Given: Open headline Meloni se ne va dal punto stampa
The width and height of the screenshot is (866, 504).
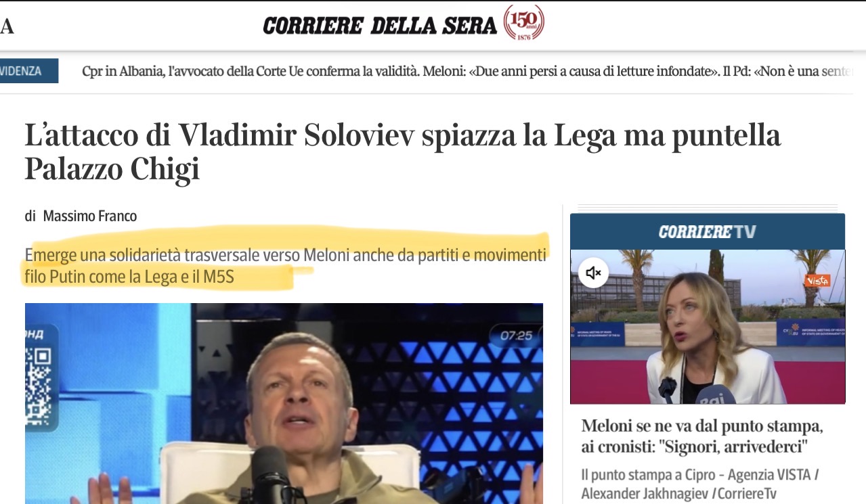Looking at the screenshot, I should [x=702, y=437].
